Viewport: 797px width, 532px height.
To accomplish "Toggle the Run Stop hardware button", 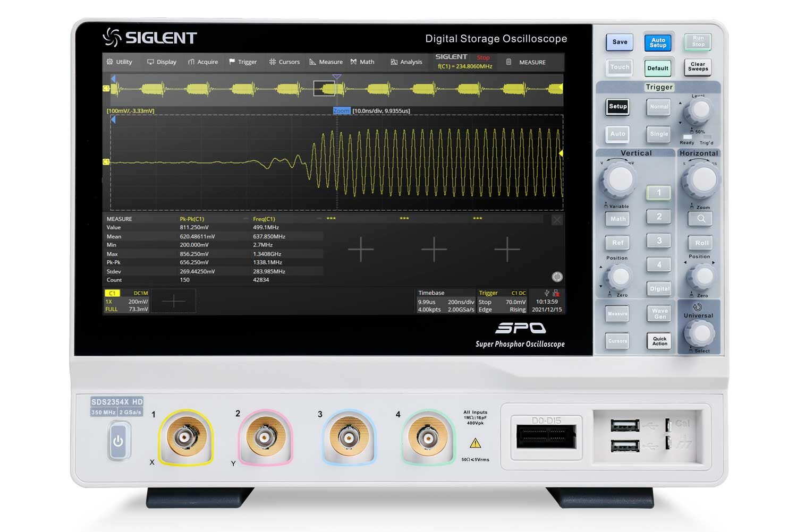I will pos(698,41).
